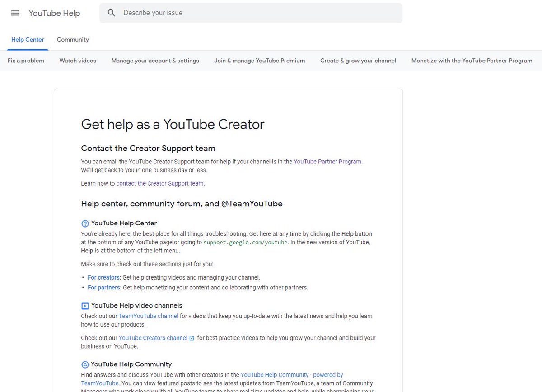Click the YouTube Help title
542x392 pixels.
click(54, 13)
